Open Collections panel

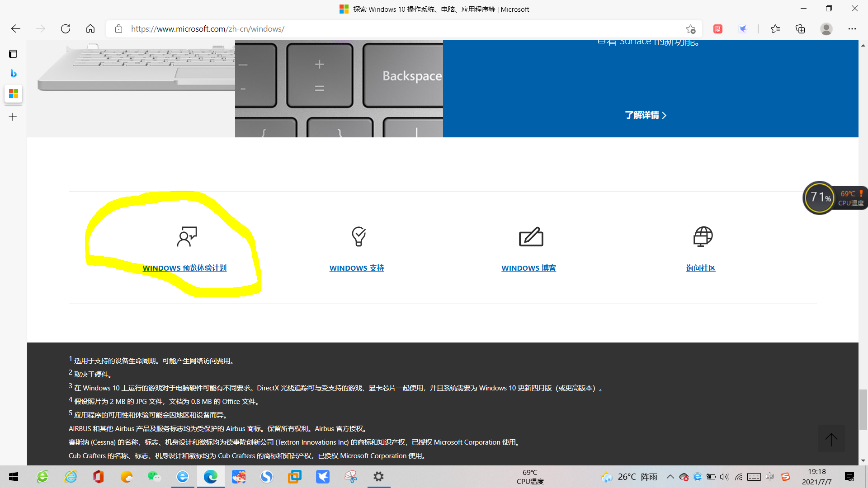pos(800,29)
